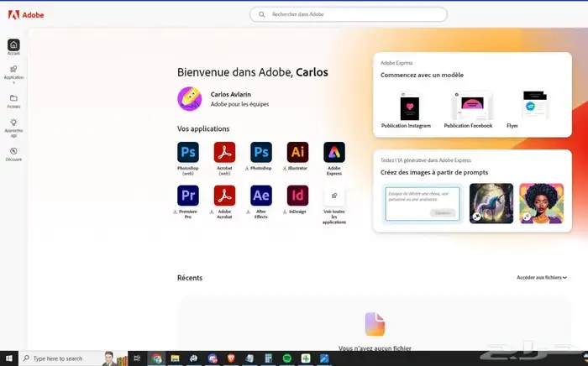This screenshot has height=366, width=588.
Task: Click the generative AI prompt text box
Action: [423, 204]
